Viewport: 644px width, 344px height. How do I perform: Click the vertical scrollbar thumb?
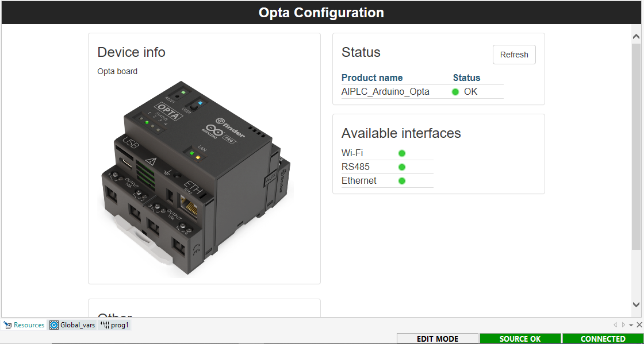[x=636, y=146]
